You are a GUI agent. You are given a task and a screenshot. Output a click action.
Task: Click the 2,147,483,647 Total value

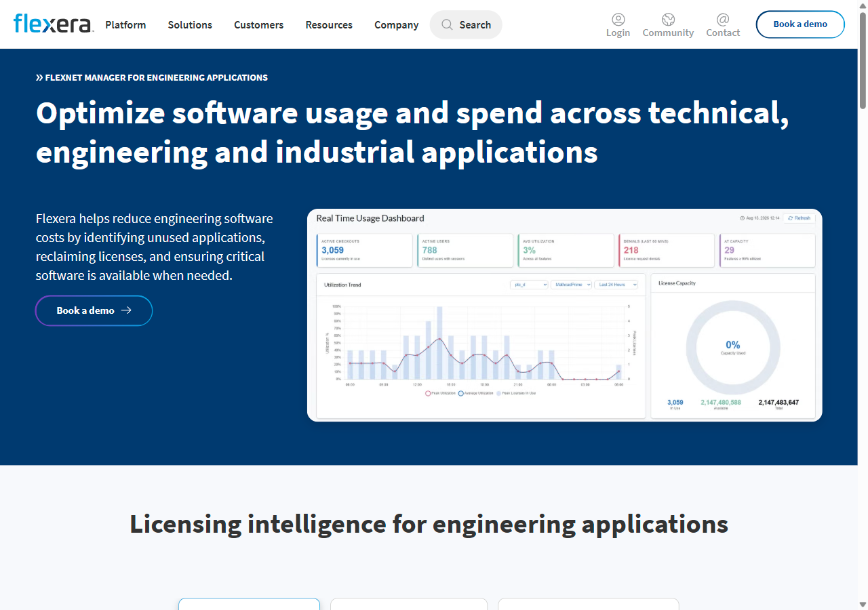click(x=778, y=403)
